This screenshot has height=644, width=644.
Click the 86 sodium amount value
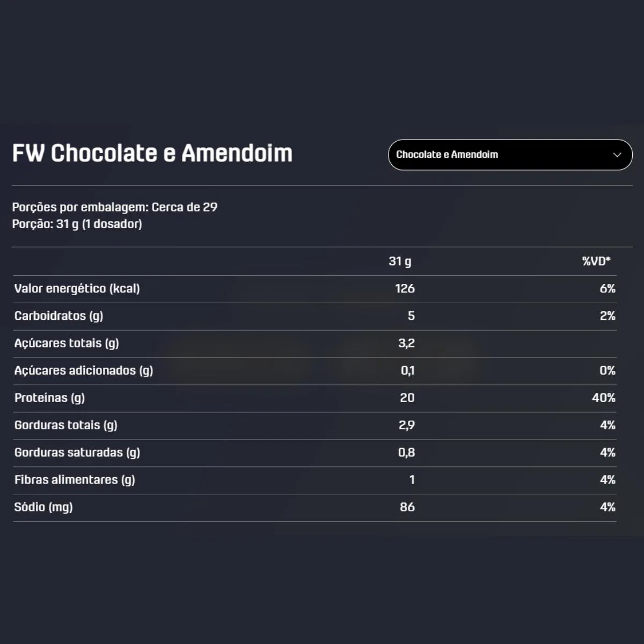pyautogui.click(x=407, y=507)
